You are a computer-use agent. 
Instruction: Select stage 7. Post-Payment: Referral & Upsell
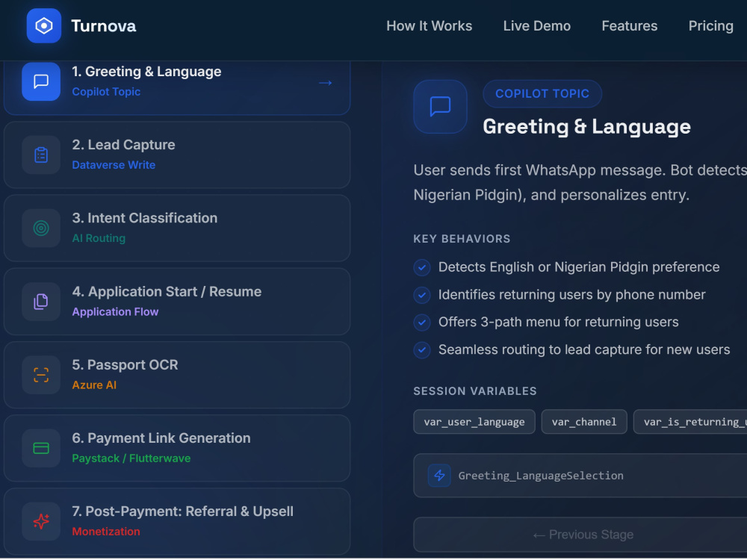click(177, 521)
